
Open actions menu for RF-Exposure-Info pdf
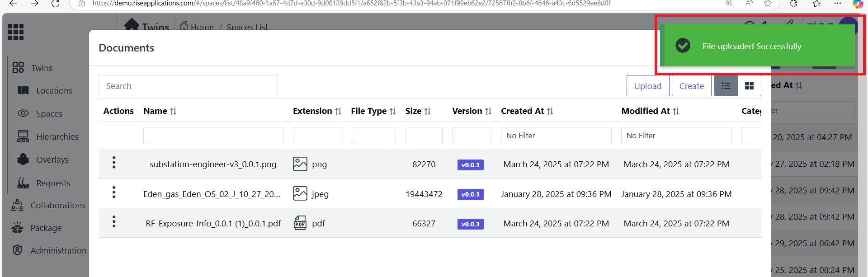point(114,221)
